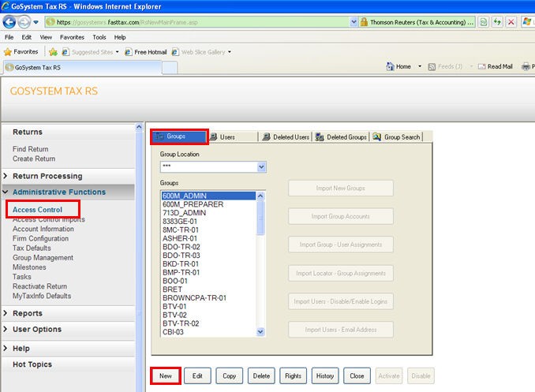Click the Read Mail envelope icon
This screenshot has height=392, width=535.
coord(480,67)
